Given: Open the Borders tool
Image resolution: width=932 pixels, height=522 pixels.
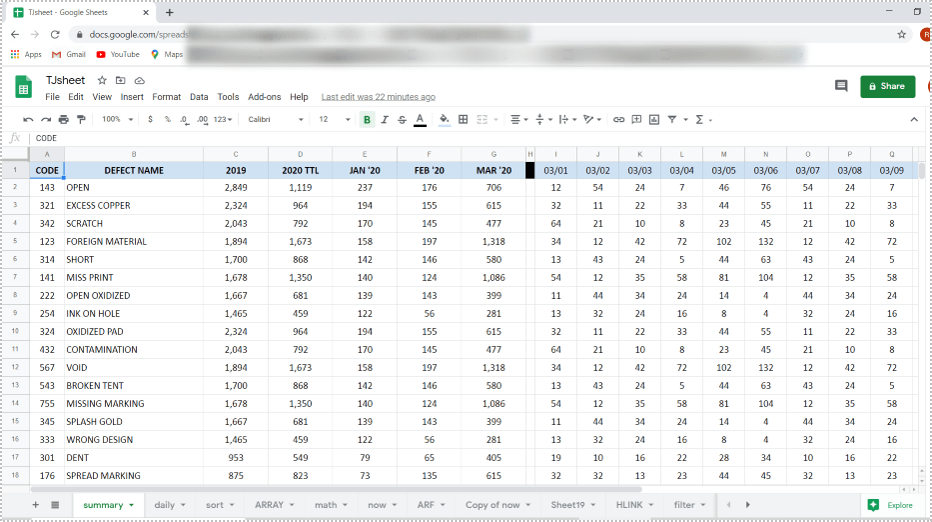Looking at the screenshot, I should (x=463, y=119).
